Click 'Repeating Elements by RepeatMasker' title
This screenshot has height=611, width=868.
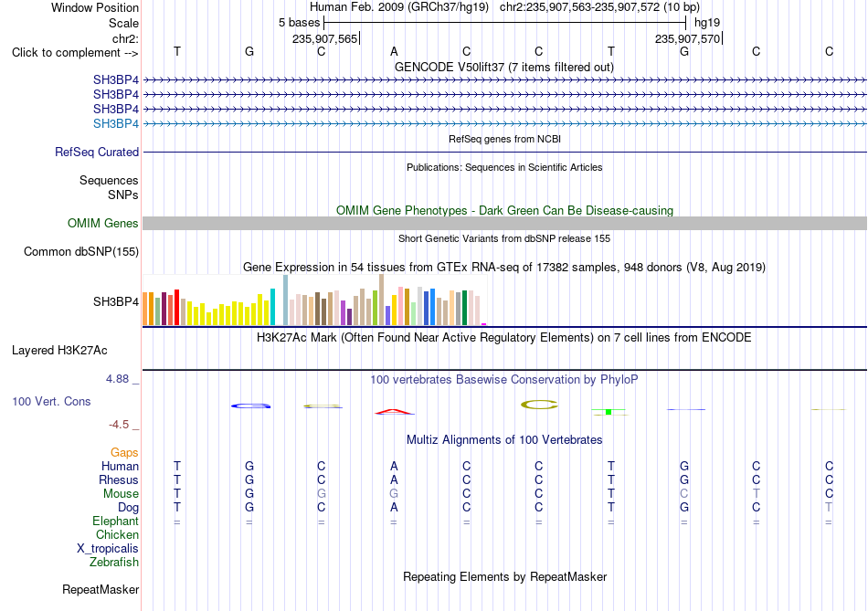coord(504,576)
